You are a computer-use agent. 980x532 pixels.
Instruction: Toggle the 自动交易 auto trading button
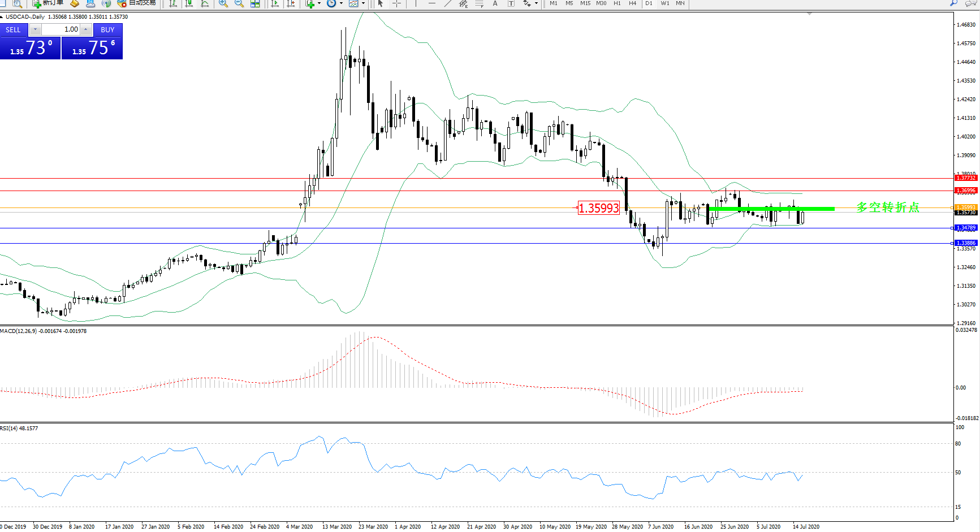pyautogui.click(x=136, y=3)
